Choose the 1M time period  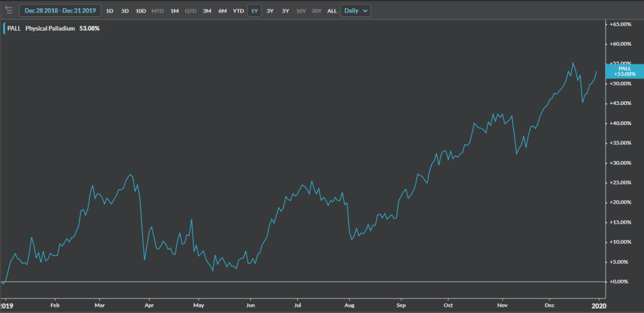(x=174, y=11)
